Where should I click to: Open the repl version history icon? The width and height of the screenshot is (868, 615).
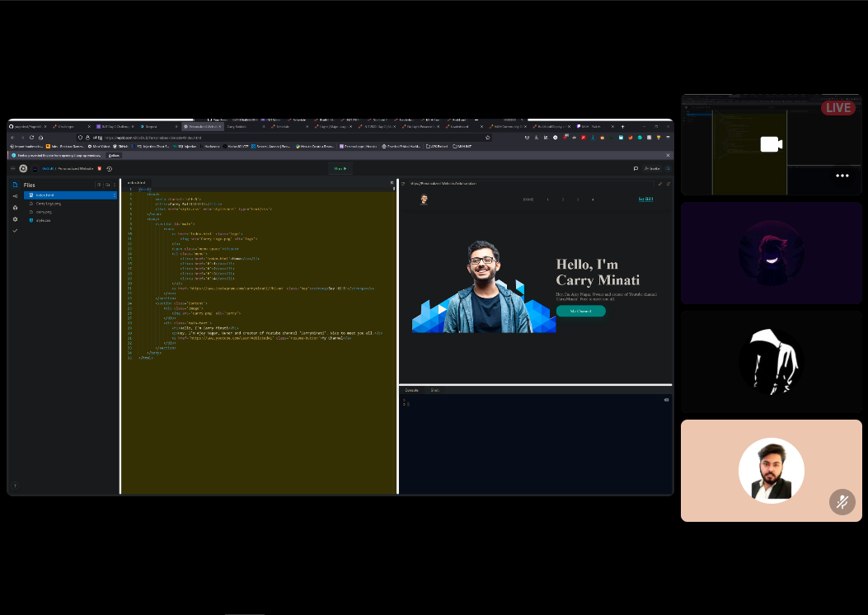pyautogui.click(x=109, y=169)
